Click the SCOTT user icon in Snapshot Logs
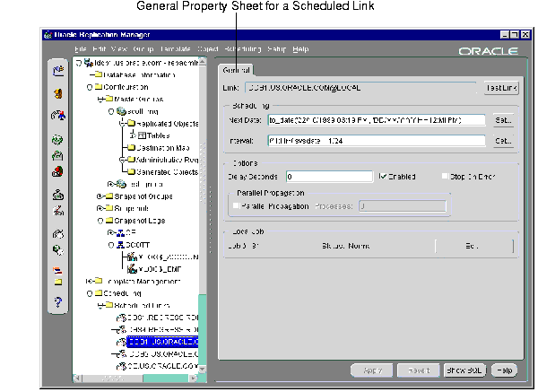The width and height of the screenshot is (538, 392). [x=119, y=244]
